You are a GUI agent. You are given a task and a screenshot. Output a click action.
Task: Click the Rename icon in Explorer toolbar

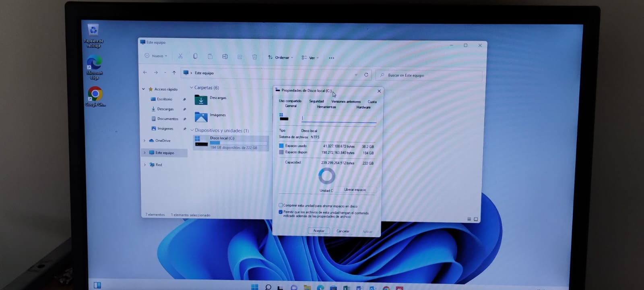point(225,57)
